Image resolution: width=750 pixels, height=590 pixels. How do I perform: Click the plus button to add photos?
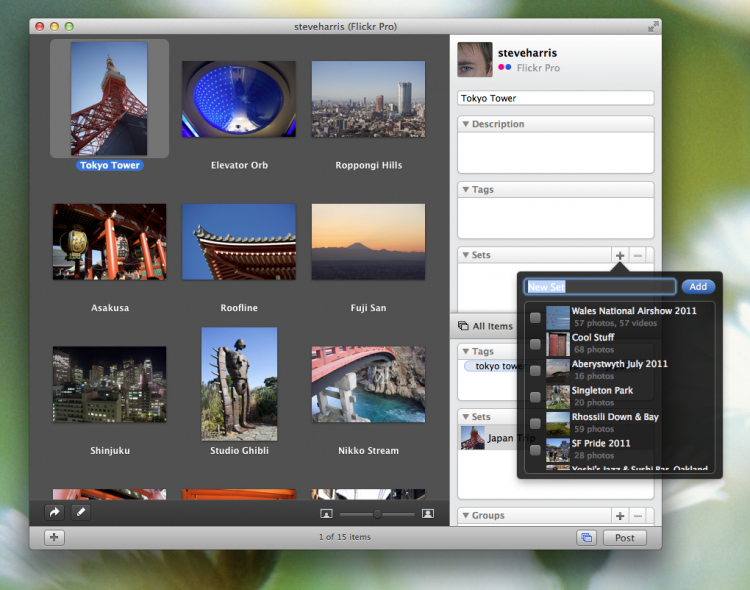coord(54,537)
